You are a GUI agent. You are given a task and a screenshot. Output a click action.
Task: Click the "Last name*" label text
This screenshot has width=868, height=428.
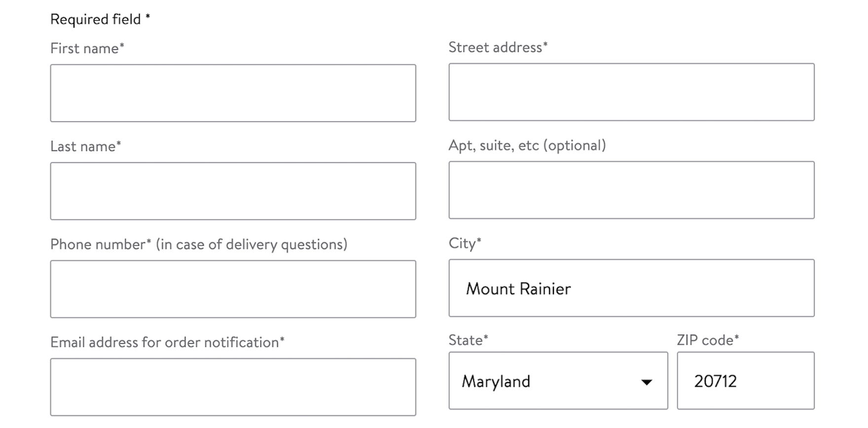click(85, 146)
